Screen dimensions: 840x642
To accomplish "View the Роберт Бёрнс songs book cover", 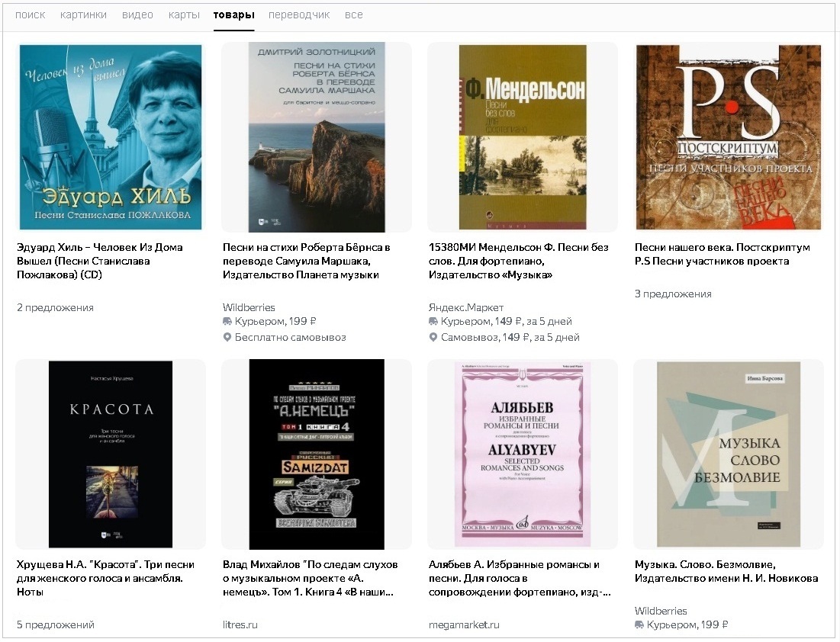I will click(x=317, y=137).
